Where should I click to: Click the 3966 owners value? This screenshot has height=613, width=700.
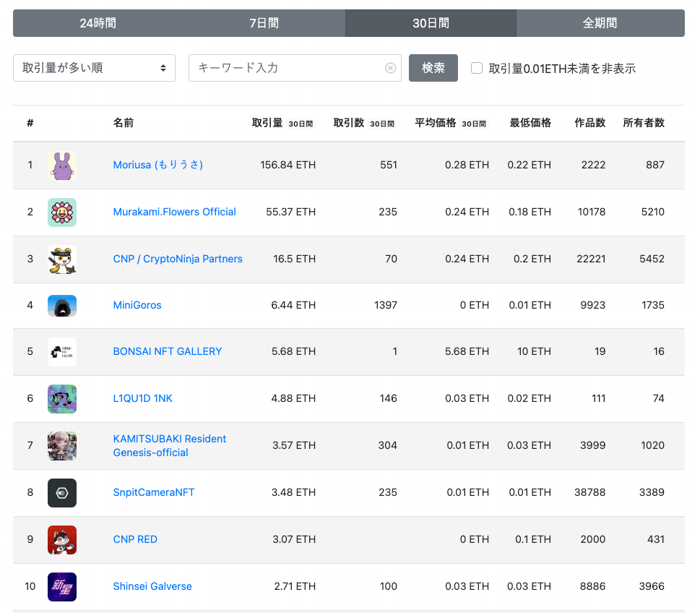pos(652,586)
